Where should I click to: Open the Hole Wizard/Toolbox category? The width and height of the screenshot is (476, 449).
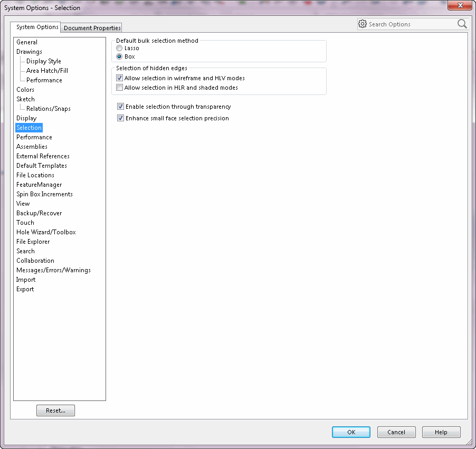(46, 232)
